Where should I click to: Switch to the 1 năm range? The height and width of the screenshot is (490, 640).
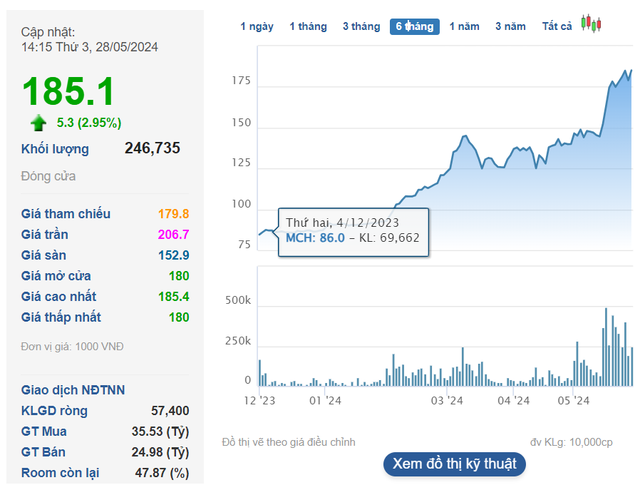click(464, 27)
